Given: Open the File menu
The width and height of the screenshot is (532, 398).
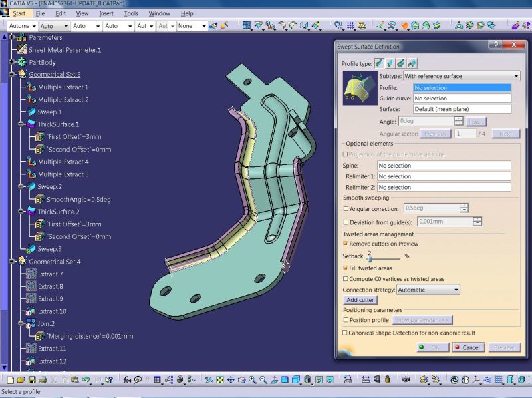Looking at the screenshot, I should click(x=40, y=13).
